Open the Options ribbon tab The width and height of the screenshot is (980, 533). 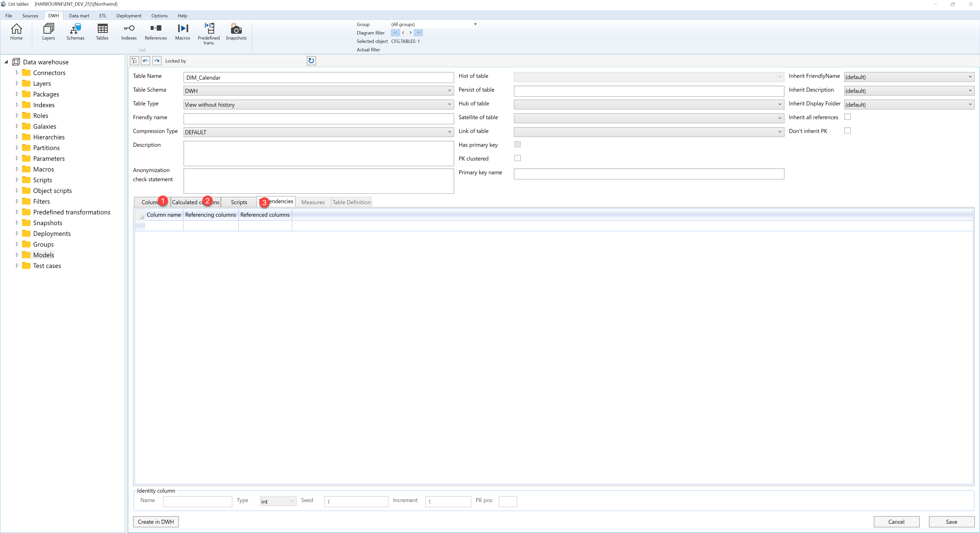[159, 16]
